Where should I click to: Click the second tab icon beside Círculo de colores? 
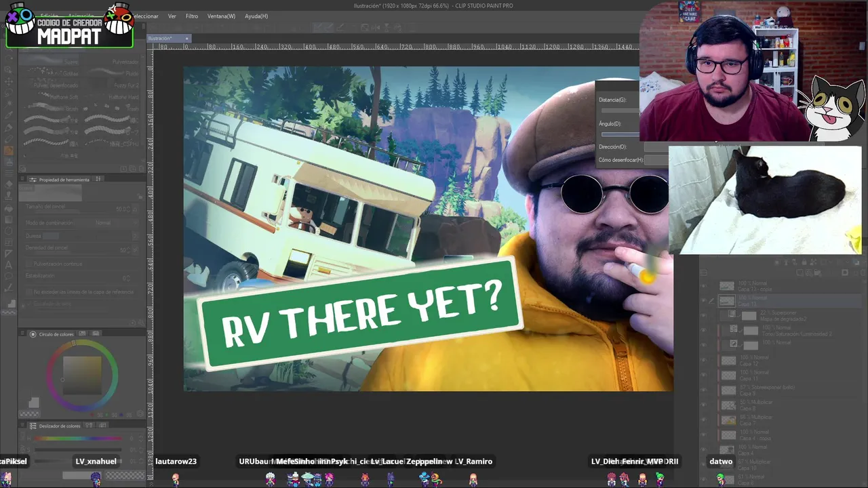(x=96, y=333)
